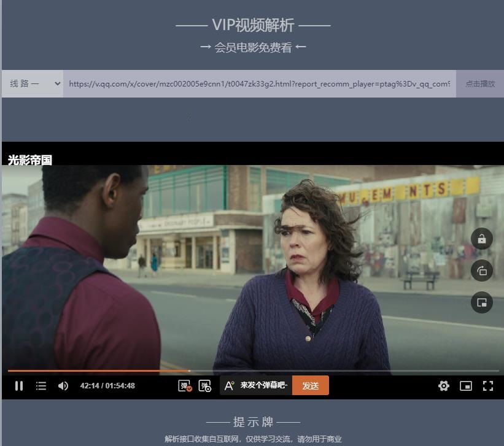Enable mini player mode in control bar
Image resolution: width=504 pixels, height=446 pixels.
[466, 386]
